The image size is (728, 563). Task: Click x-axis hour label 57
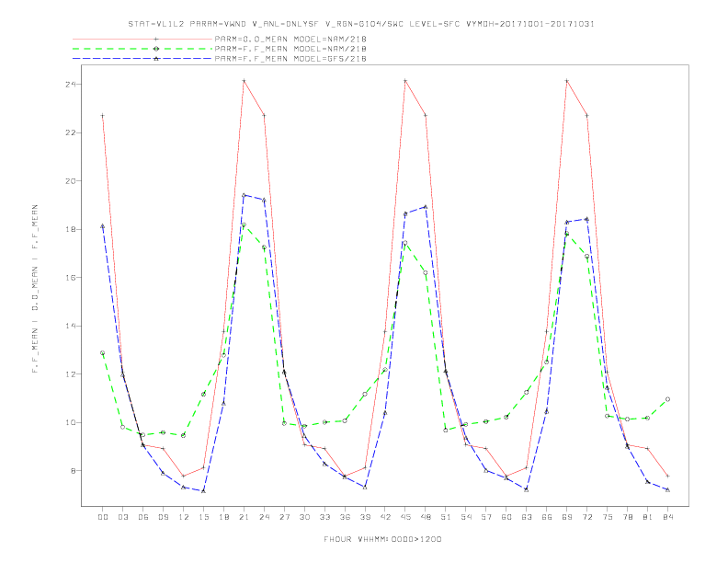[486, 517]
